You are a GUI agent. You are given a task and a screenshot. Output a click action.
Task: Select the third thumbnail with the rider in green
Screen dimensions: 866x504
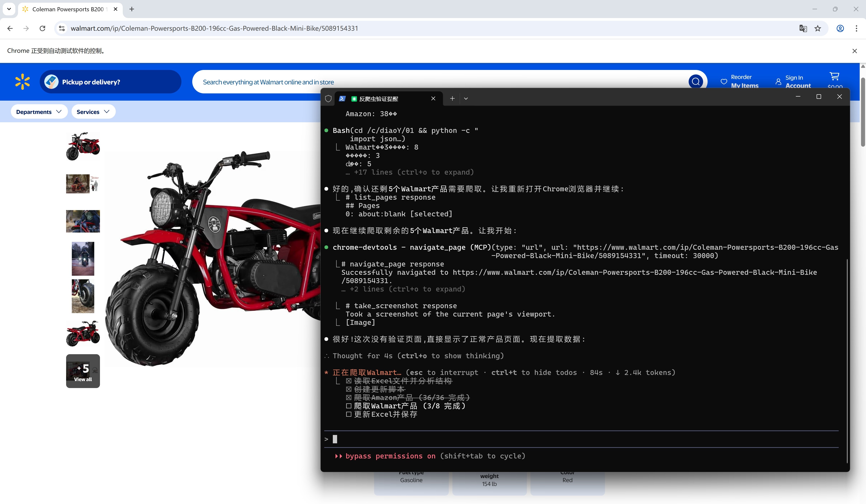[x=83, y=221]
